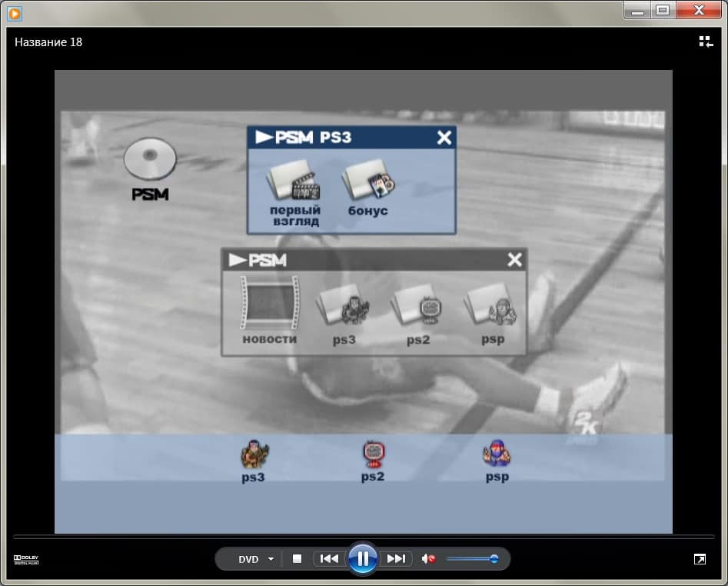The height and width of the screenshot is (586, 728).
Task: Skip to next chapter
Action: click(x=396, y=558)
